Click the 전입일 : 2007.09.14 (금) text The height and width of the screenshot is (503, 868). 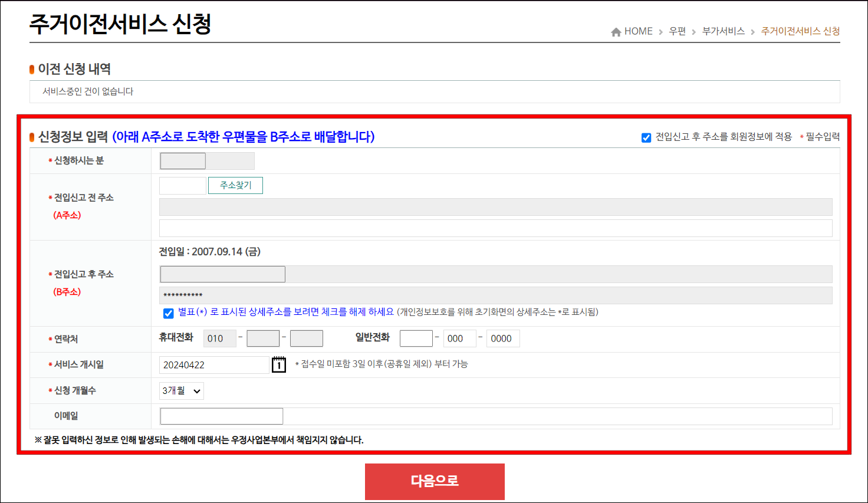210,252
